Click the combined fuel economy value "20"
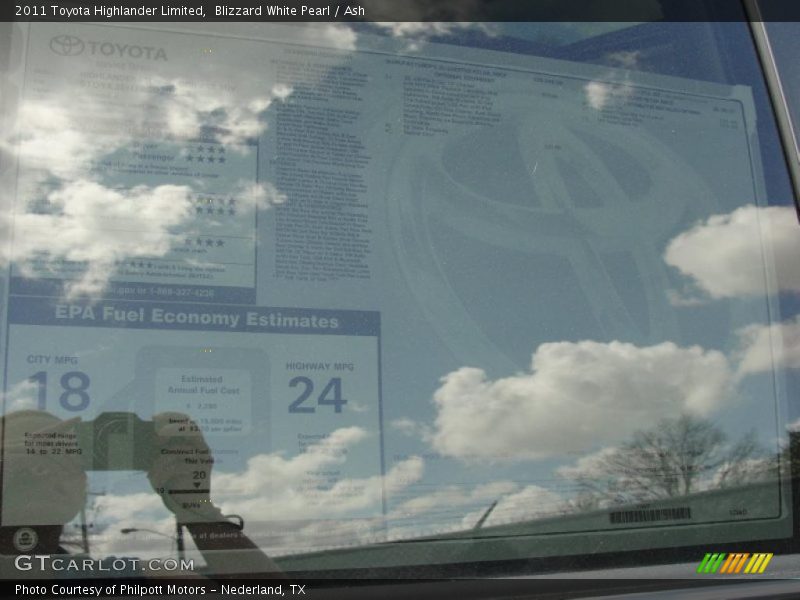Viewport: 800px width, 600px height. [199, 475]
